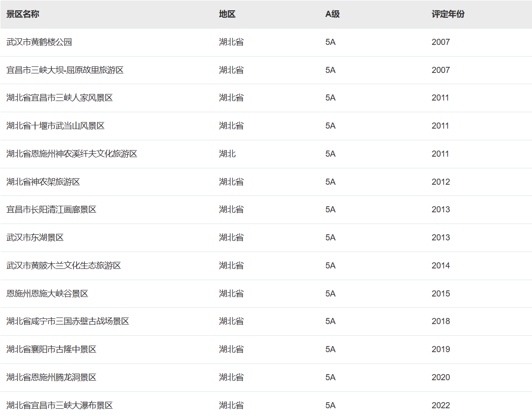Click year 2011 in the 武当山风景区 row

pos(440,126)
